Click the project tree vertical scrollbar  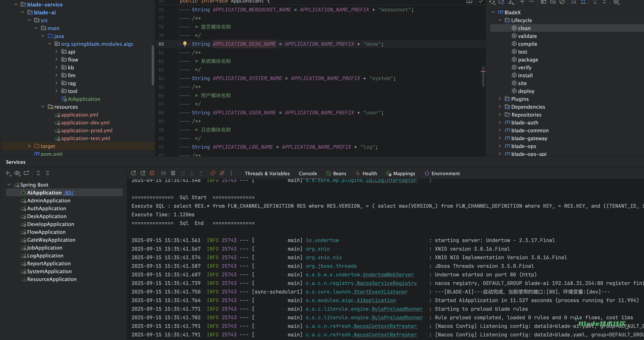(x=153, y=65)
